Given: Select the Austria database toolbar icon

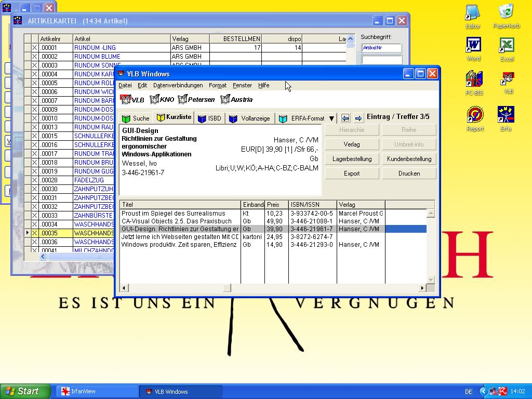Looking at the screenshot, I should [x=236, y=99].
